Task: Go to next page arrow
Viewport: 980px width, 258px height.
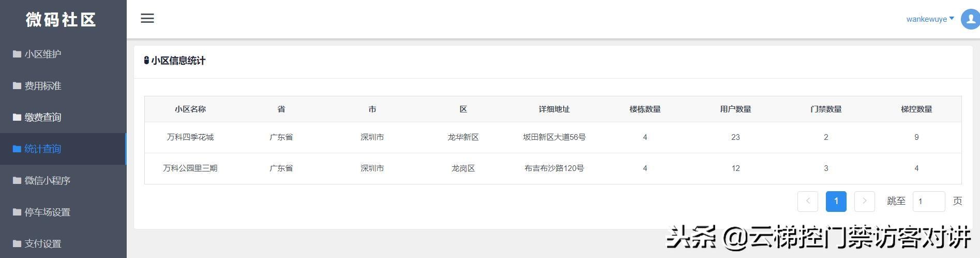Action: [865, 201]
